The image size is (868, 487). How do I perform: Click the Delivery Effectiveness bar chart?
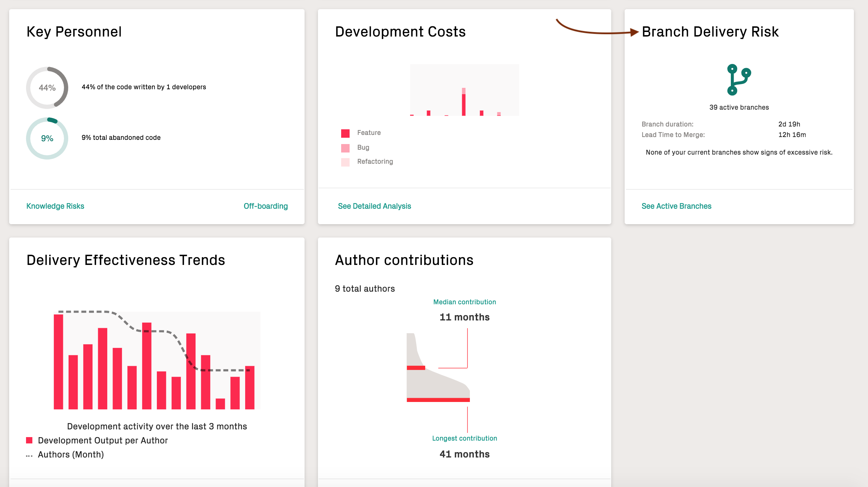click(x=157, y=360)
